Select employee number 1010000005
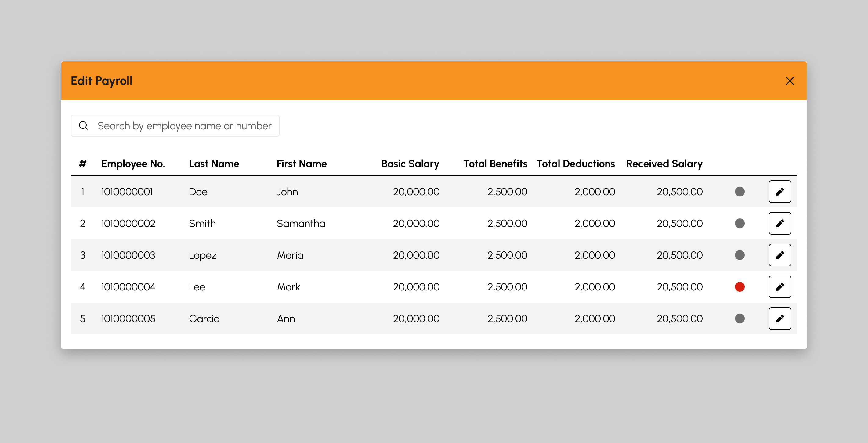This screenshot has width=868, height=443. click(x=128, y=318)
